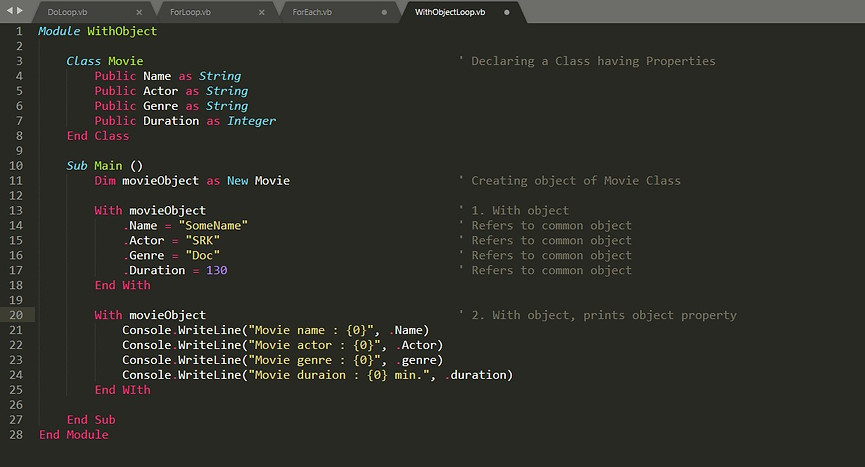Screen dimensions: 865x467
Task: Click on 'End Class' text
Action: click(98, 136)
